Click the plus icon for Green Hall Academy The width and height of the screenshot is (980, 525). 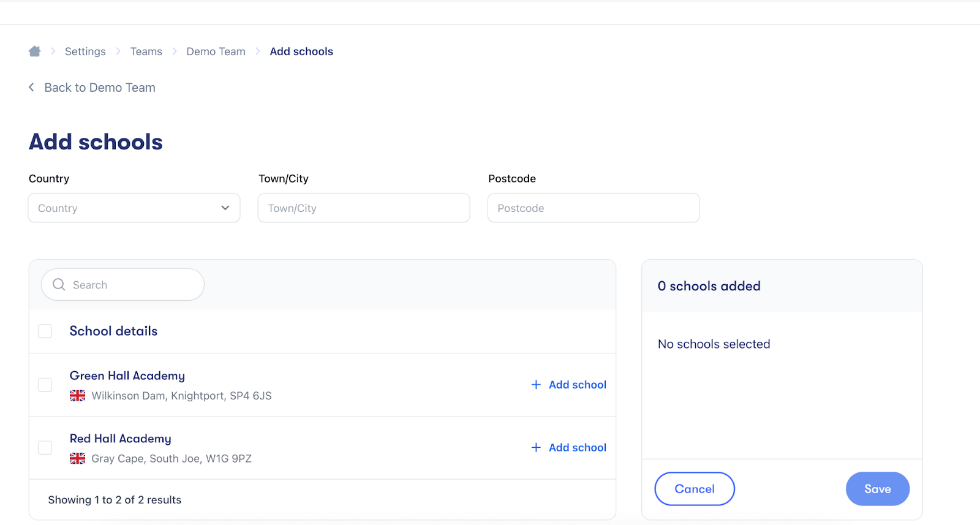pyautogui.click(x=536, y=385)
